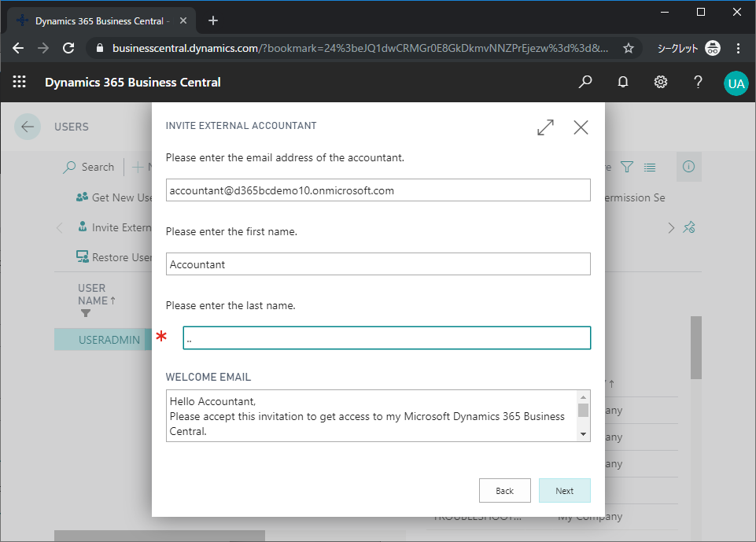Viewport: 756px width, 542px height.
Task: Go back from the Users page
Action: tap(28, 127)
